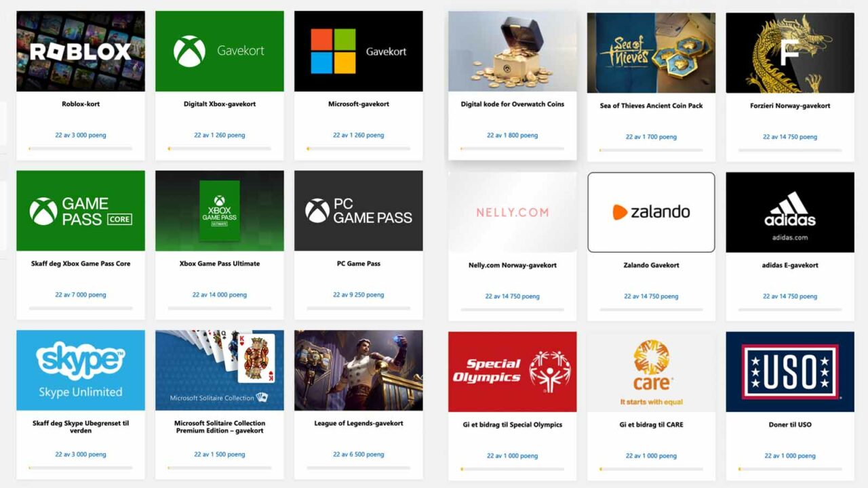Open the League of Legends artwork
Viewport: 868px width, 488px height.
click(x=359, y=370)
